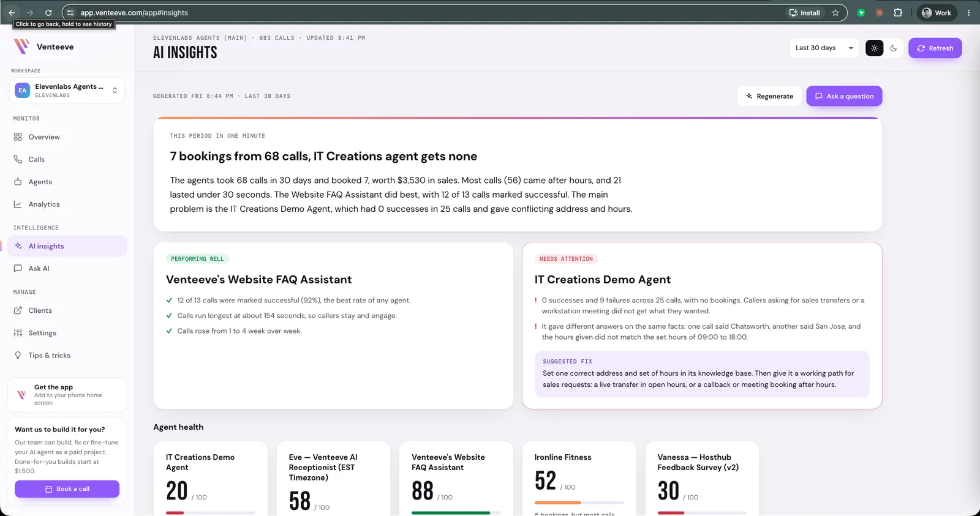Click the IT Creations Demo Agent 20 score bar
This screenshot has width=980, height=516.
click(x=211, y=513)
